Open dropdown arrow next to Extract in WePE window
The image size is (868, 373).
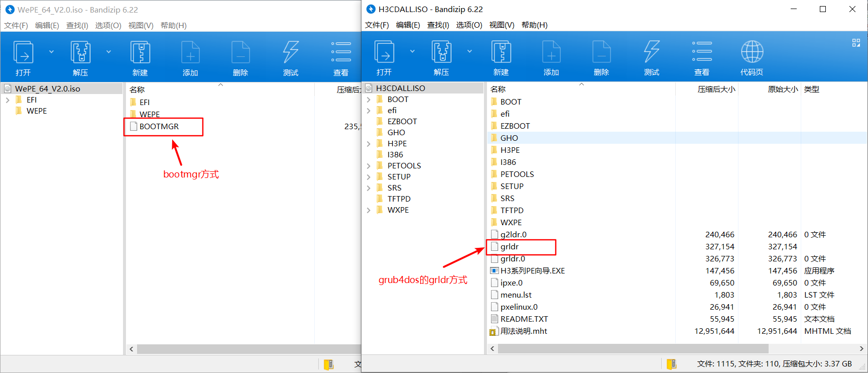108,52
